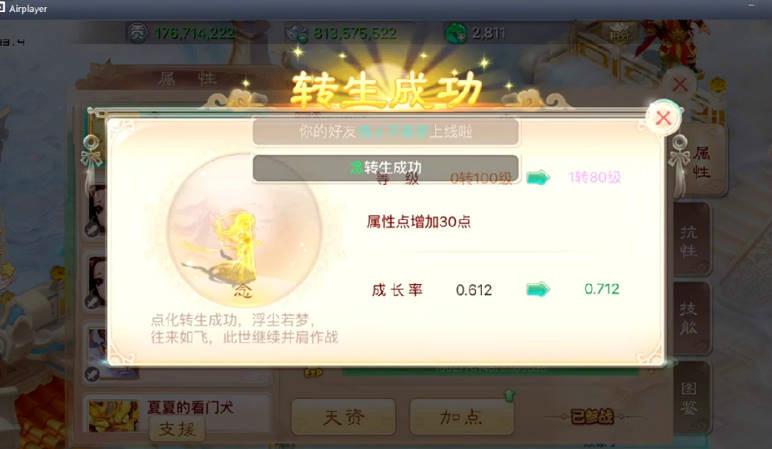
Task: Click the ingot currency icon
Action: (x=298, y=33)
